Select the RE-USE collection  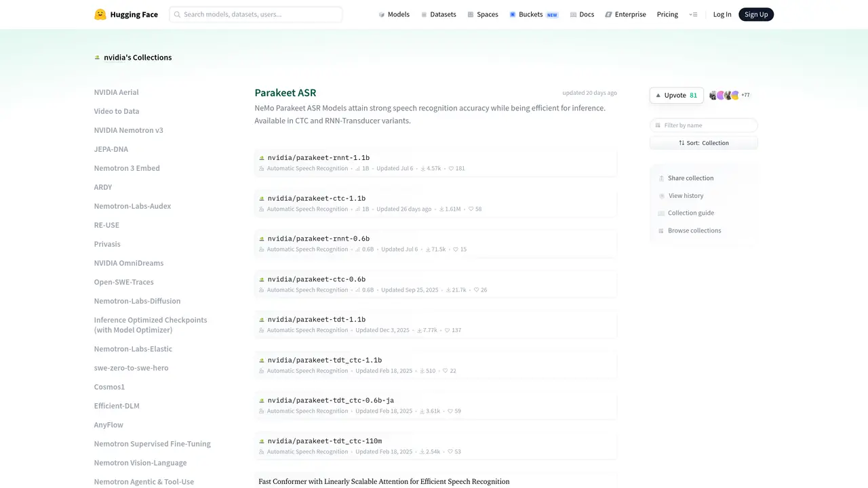[x=106, y=225]
